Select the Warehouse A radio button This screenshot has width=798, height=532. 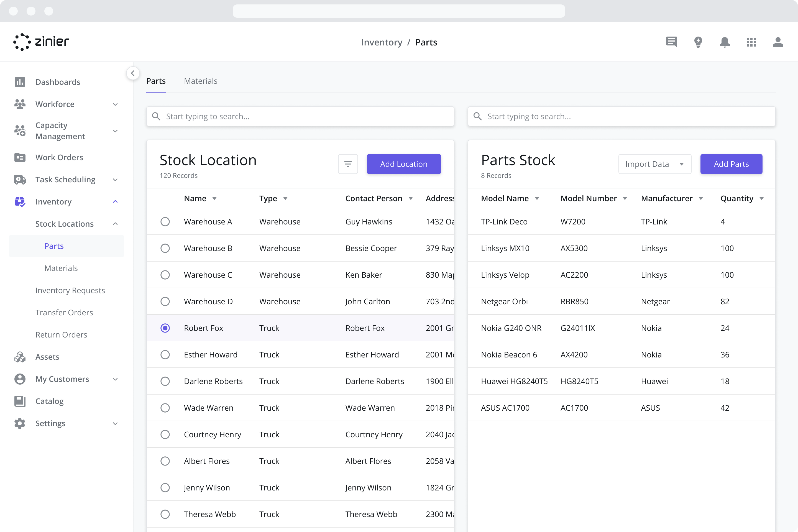point(165,222)
